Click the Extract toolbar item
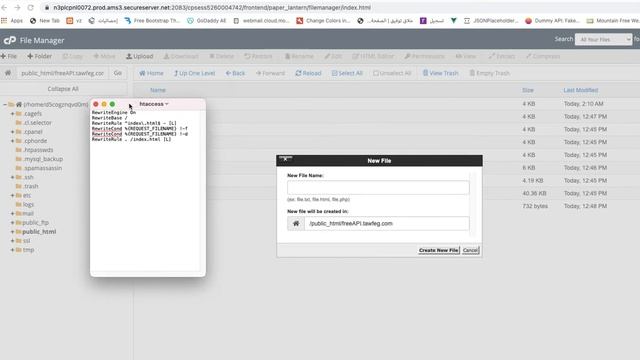The width and height of the screenshot is (640, 360). point(502,56)
